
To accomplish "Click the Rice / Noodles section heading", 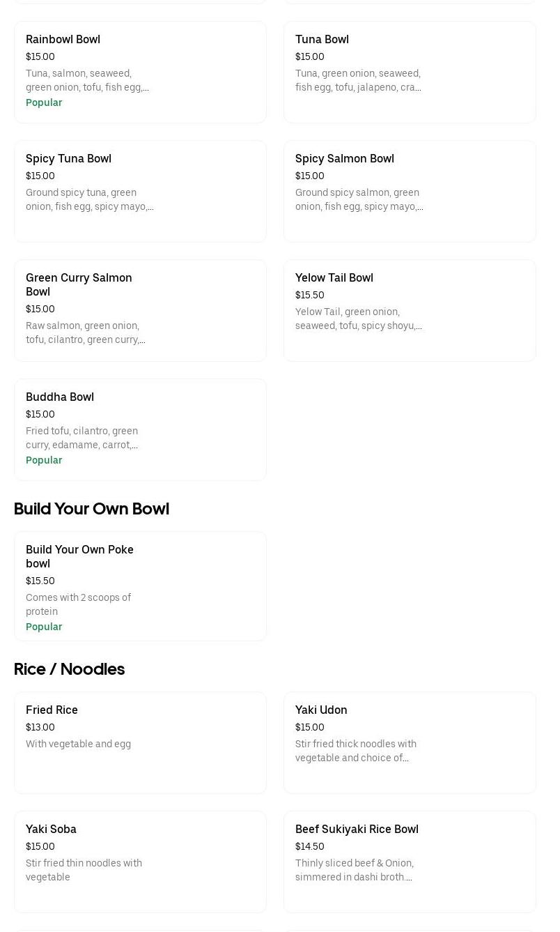I will pos(69,670).
